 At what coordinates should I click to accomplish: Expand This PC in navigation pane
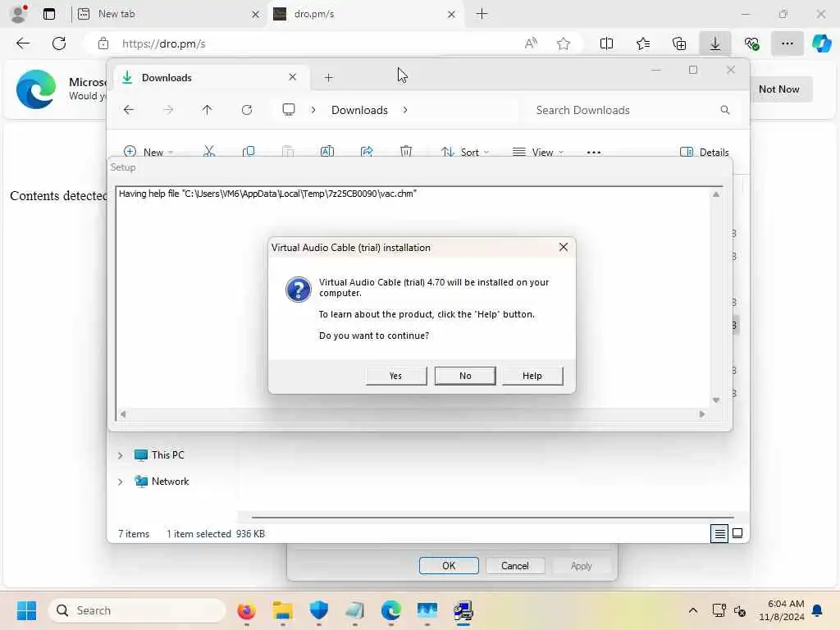pos(121,455)
